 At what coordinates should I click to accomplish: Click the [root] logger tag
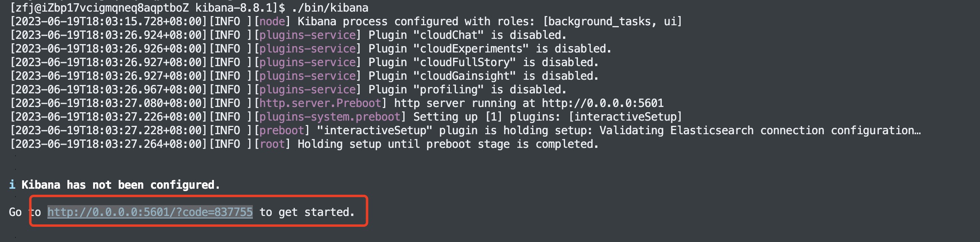click(272, 144)
